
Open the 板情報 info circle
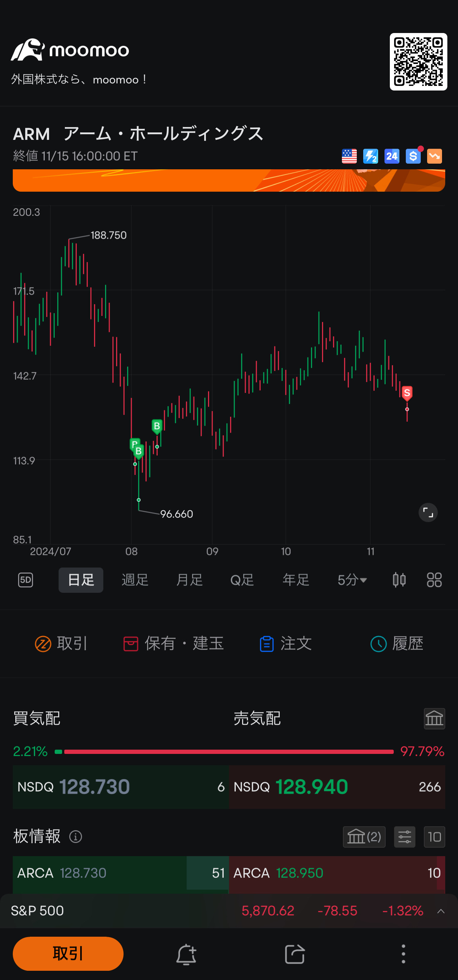coord(76,837)
